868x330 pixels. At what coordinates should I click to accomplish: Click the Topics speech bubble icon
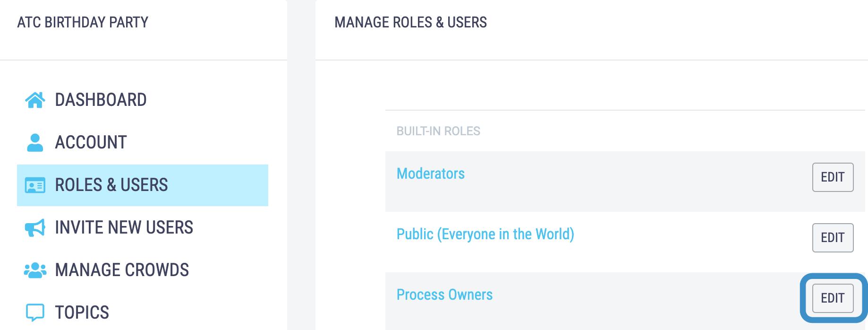pyautogui.click(x=35, y=313)
